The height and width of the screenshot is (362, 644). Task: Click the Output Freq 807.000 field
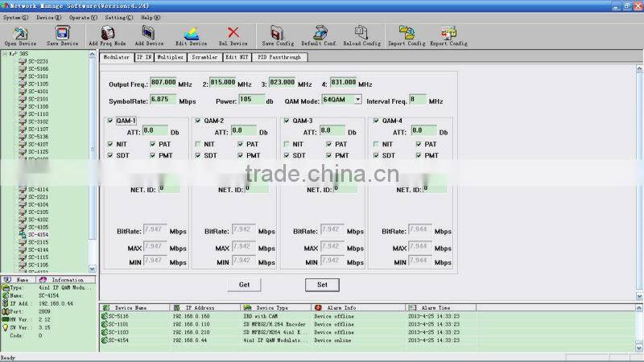tap(163, 83)
